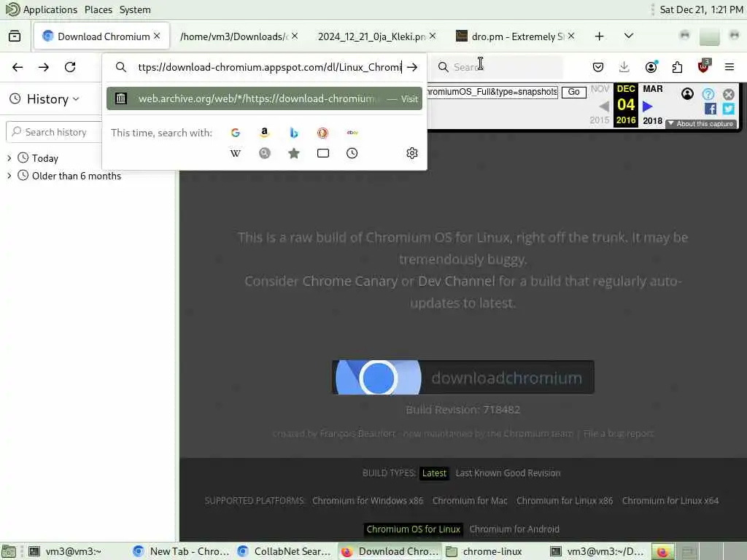Reload the current page
Image resolution: width=747 pixels, height=560 pixels.
(x=70, y=67)
